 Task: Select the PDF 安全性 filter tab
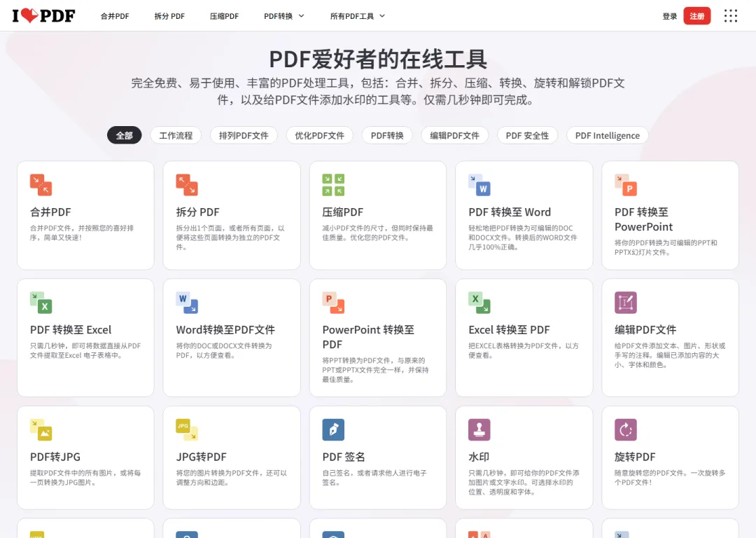(527, 136)
